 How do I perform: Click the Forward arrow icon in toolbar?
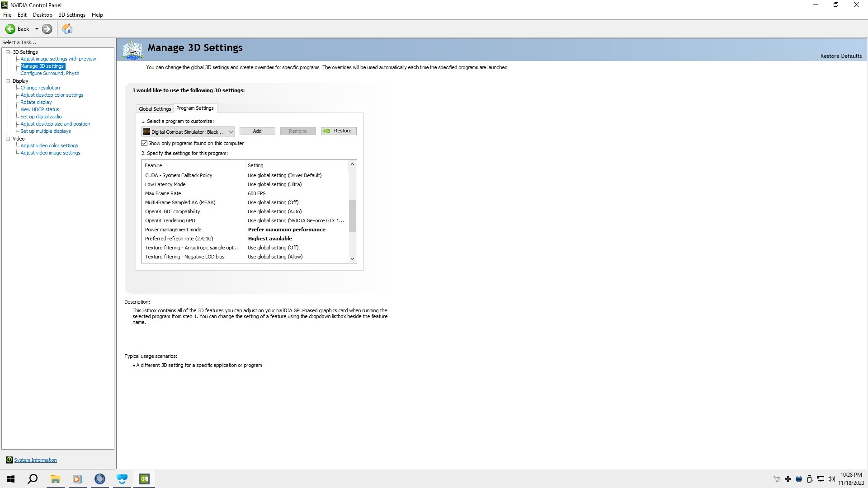click(x=47, y=29)
